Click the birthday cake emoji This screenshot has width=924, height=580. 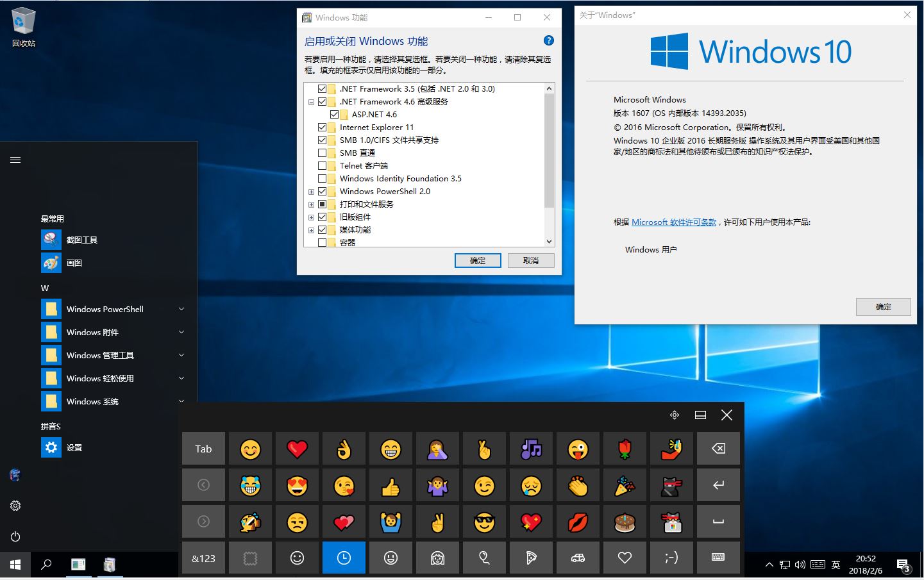625,521
